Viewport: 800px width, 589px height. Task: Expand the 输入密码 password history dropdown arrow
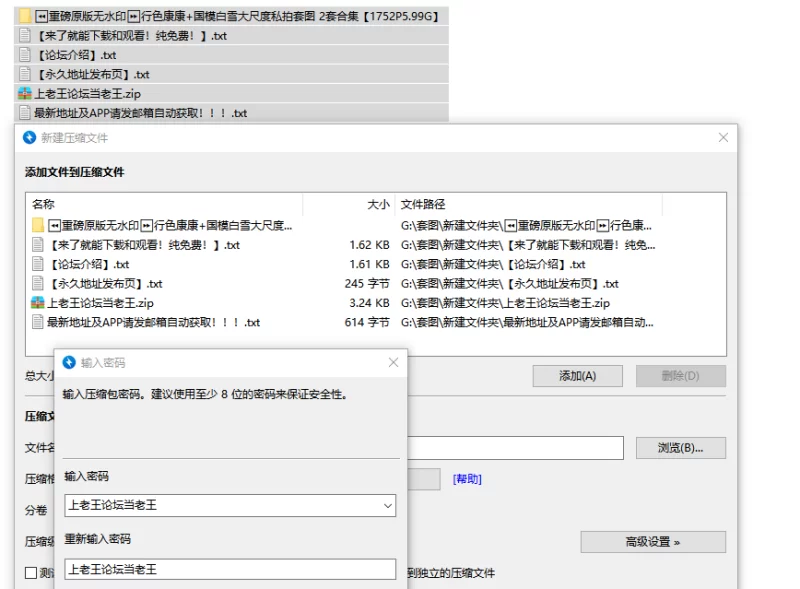coord(387,506)
